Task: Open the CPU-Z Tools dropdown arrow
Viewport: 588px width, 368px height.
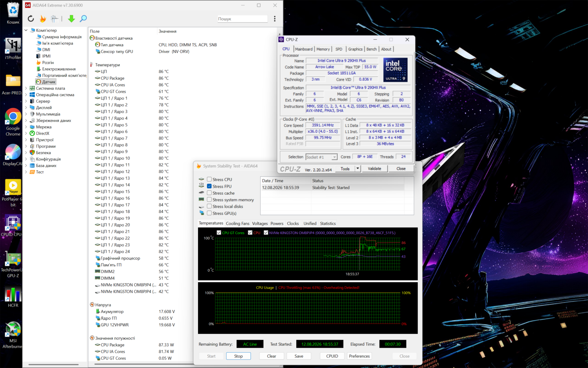Action: [x=358, y=169]
